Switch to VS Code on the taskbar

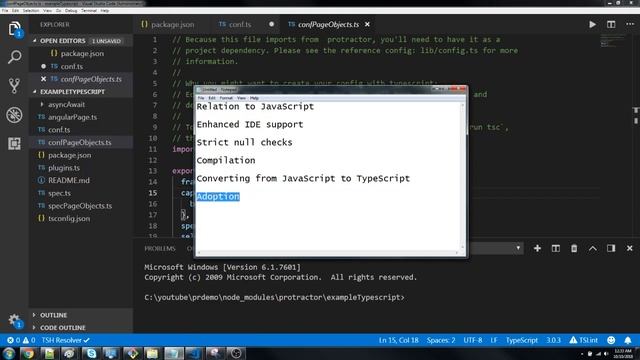(194, 353)
